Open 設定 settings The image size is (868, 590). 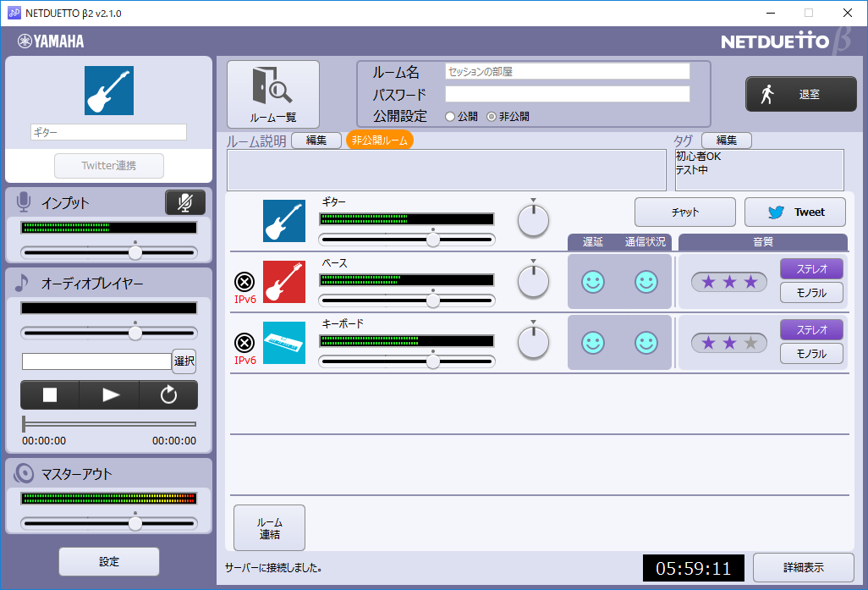(x=109, y=562)
